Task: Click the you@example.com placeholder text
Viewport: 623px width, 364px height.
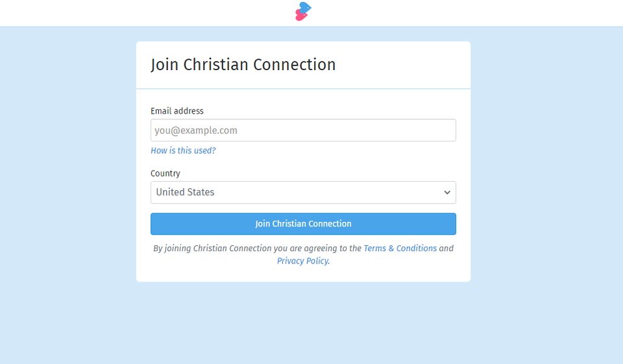Action: (196, 130)
